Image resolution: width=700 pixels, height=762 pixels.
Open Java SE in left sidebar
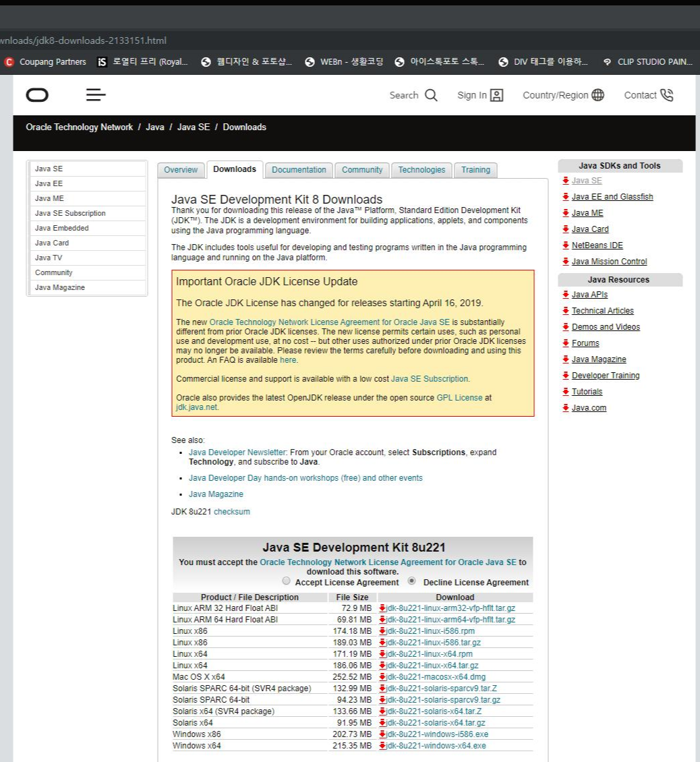click(88, 169)
